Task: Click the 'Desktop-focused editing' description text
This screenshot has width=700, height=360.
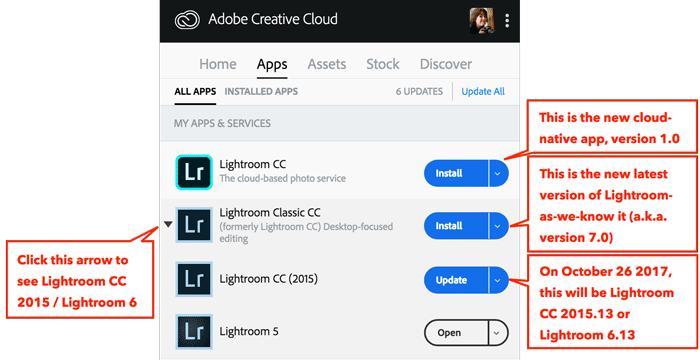Action: tap(306, 233)
